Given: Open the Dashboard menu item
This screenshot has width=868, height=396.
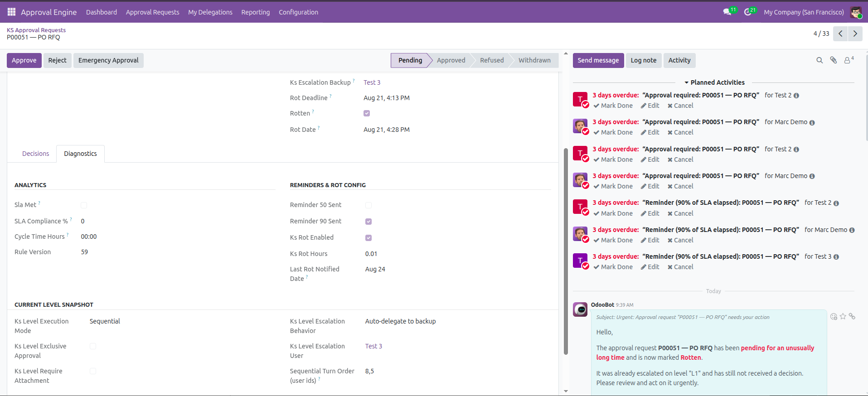Looking at the screenshot, I should [102, 12].
